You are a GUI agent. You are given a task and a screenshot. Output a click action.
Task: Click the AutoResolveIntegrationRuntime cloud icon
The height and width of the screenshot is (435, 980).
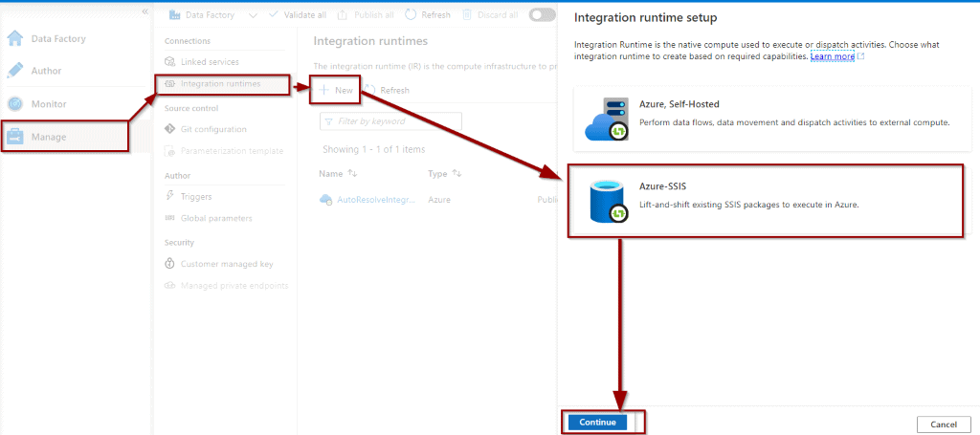point(325,200)
